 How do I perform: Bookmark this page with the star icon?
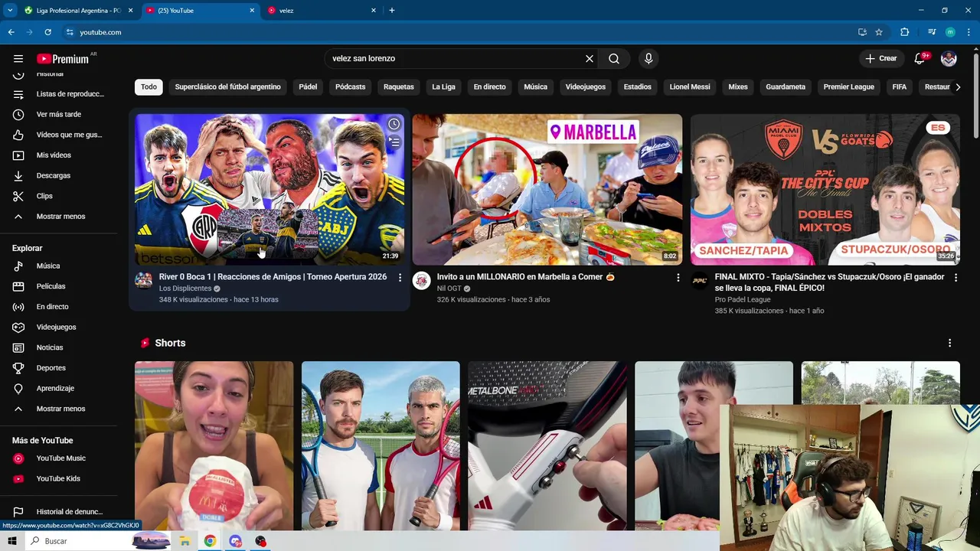(879, 32)
